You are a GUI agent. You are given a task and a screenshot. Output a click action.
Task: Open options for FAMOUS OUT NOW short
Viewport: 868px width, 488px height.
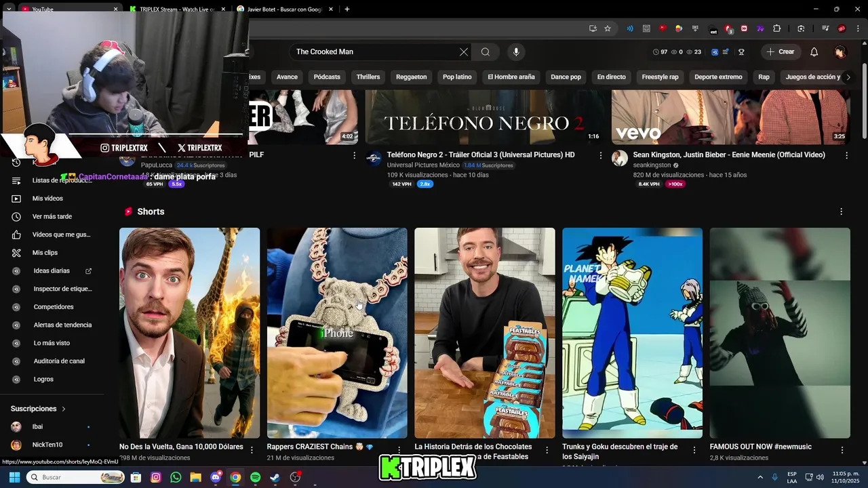point(842,450)
